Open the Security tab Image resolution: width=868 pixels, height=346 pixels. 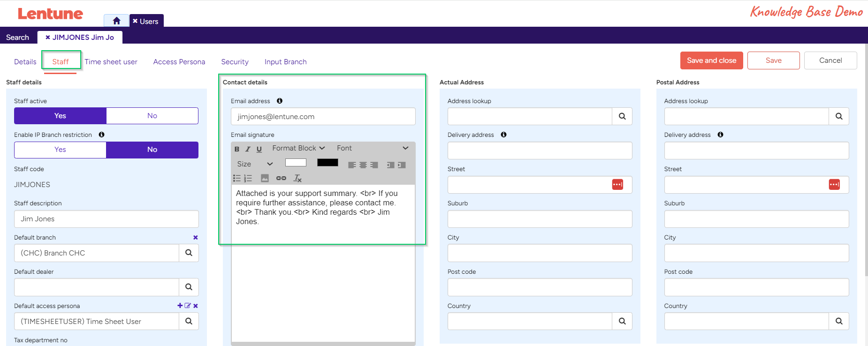[235, 62]
